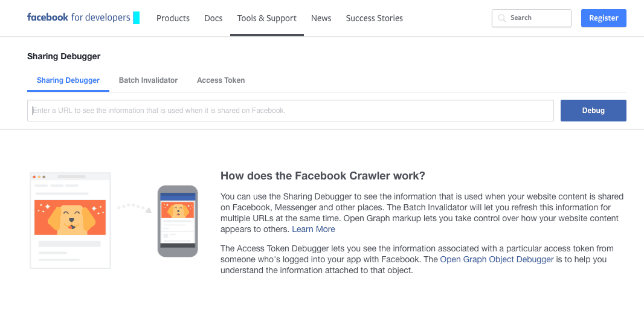
Task: Switch to the Batch Invalidator tab
Action: [148, 80]
